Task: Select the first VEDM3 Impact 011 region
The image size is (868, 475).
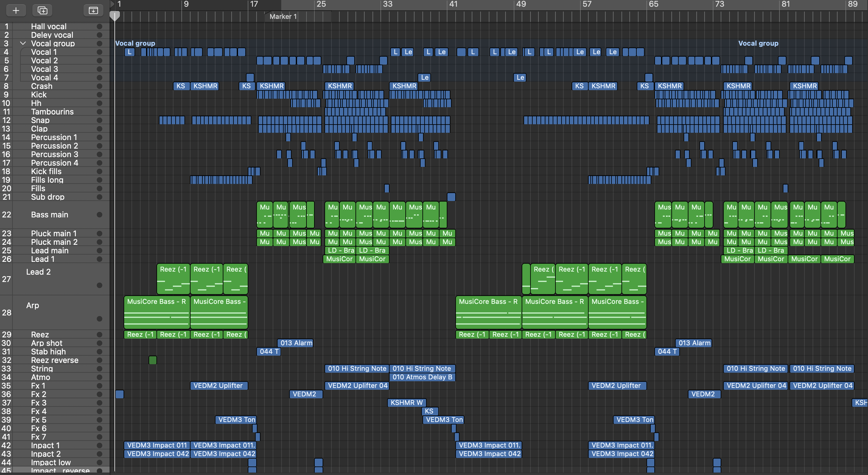Action: point(157,445)
